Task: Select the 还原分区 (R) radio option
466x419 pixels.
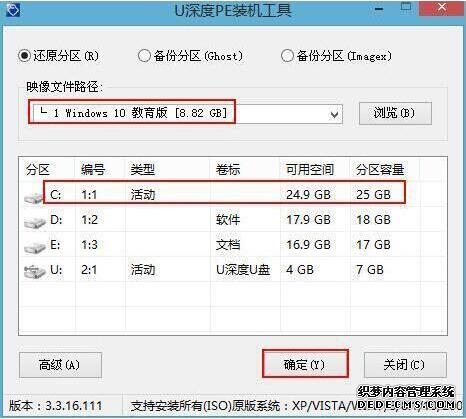Action: (x=24, y=56)
